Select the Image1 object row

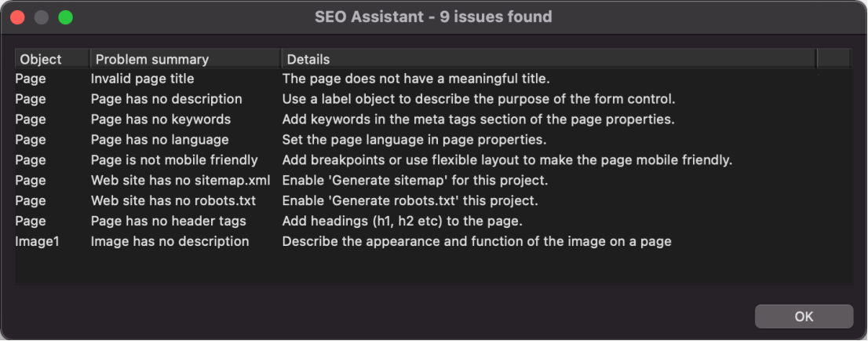(x=433, y=241)
